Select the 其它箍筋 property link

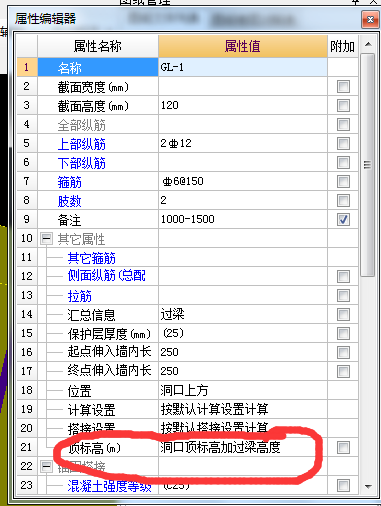(92, 258)
